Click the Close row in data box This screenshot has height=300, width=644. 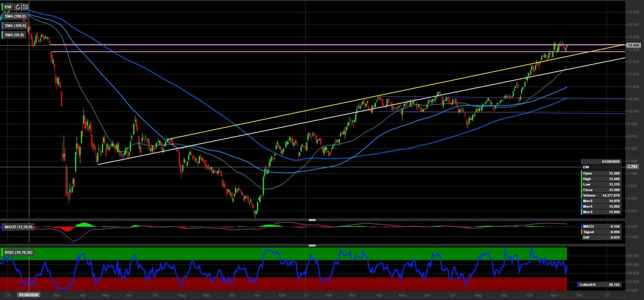(601, 190)
